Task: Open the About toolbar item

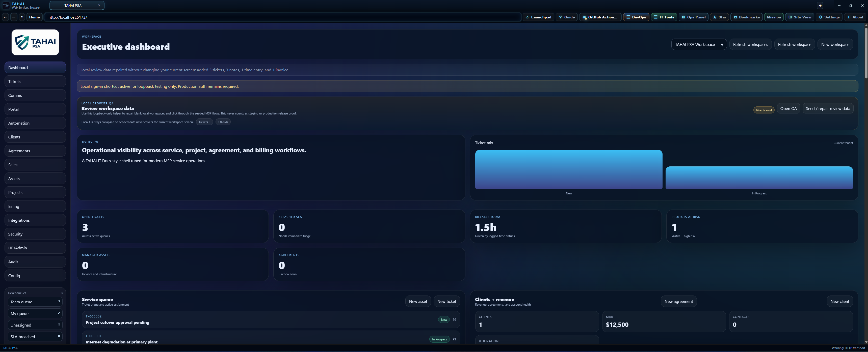Action: pyautogui.click(x=855, y=17)
